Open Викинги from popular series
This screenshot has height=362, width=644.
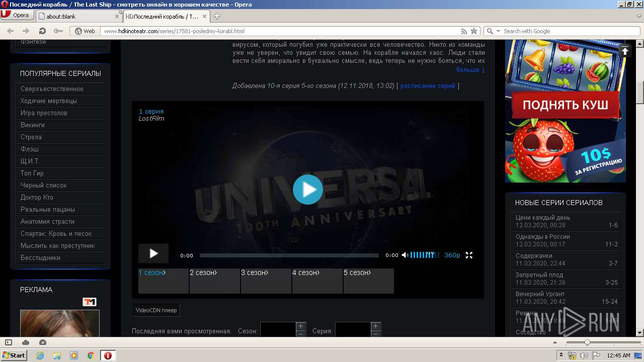click(x=61, y=125)
